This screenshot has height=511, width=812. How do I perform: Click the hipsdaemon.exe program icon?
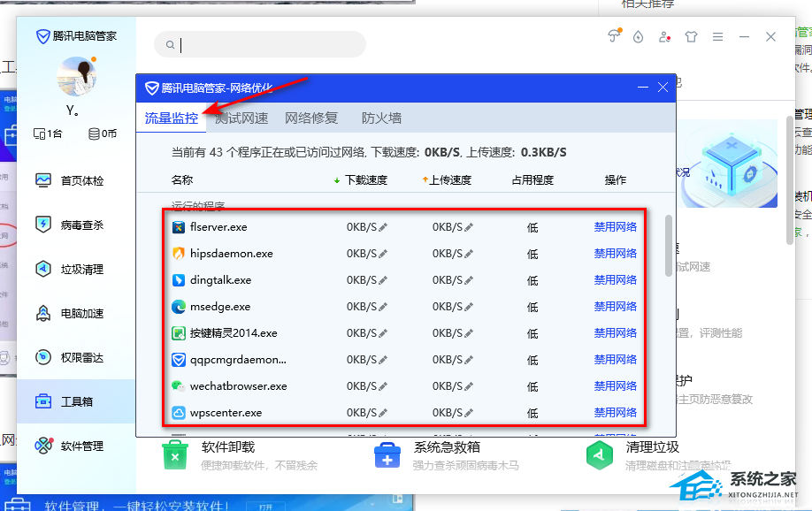click(179, 254)
